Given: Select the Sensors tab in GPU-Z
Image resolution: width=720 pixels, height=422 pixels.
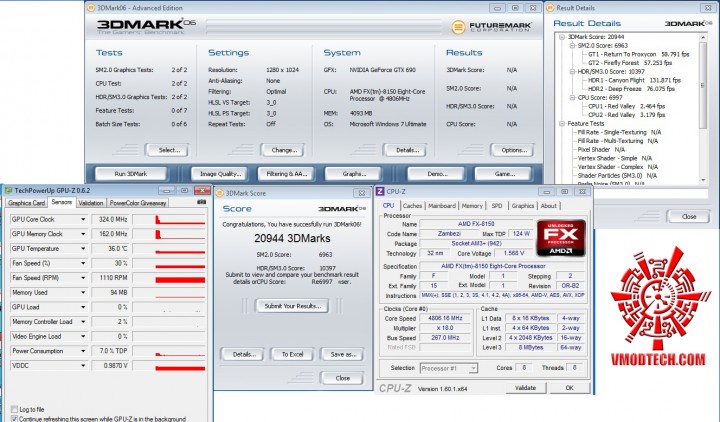Looking at the screenshot, I should click(62, 202).
